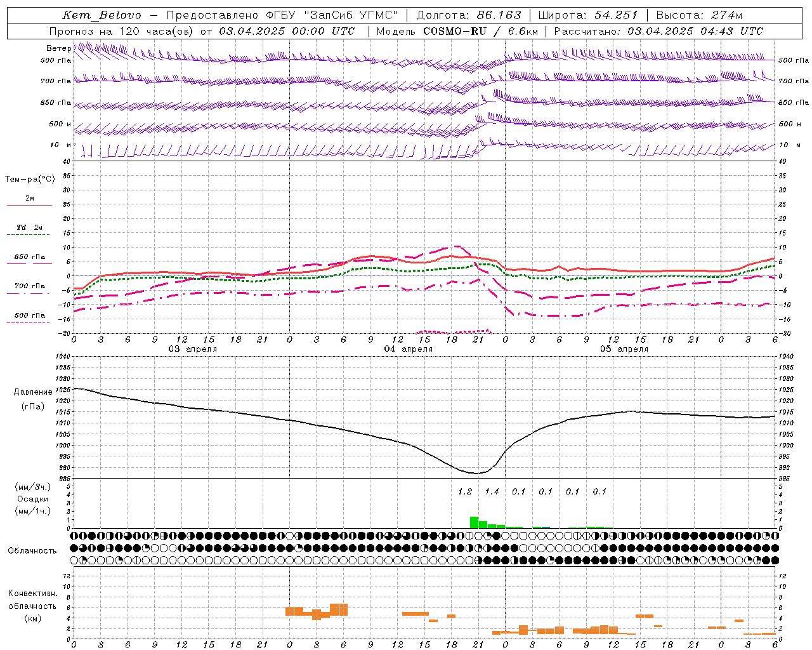Click the 'Ветер' wind panel label

click(x=58, y=48)
